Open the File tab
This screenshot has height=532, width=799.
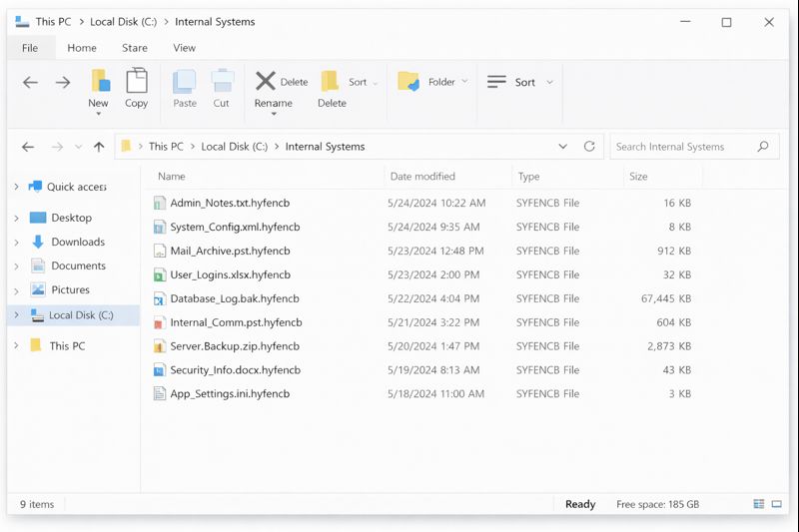[30, 48]
